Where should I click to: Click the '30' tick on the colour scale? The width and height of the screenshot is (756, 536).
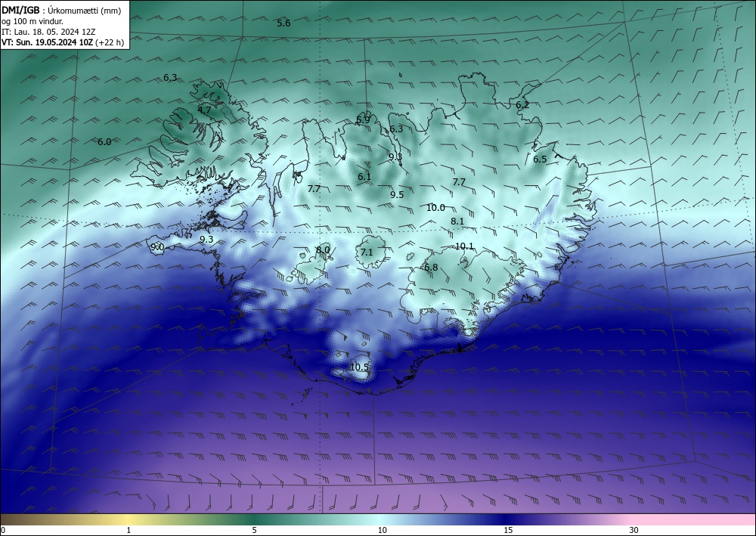634,530
